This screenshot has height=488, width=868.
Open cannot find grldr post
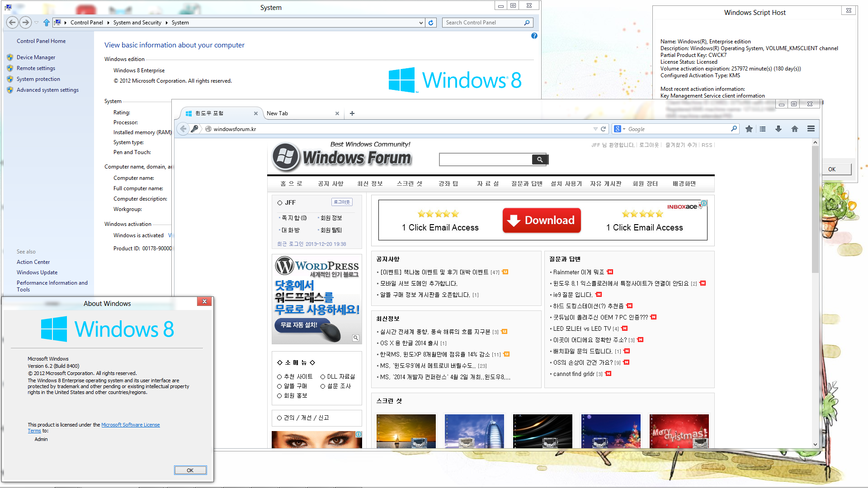coord(574,374)
